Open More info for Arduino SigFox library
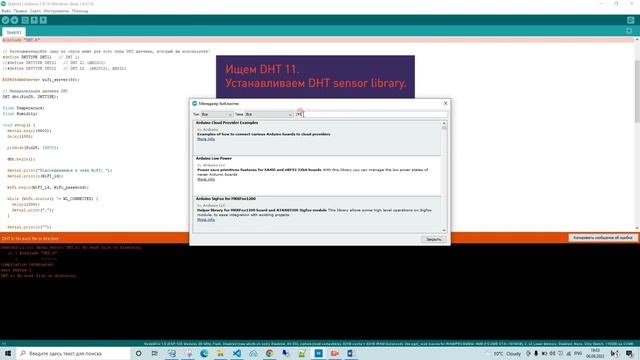 pyautogui.click(x=206, y=220)
